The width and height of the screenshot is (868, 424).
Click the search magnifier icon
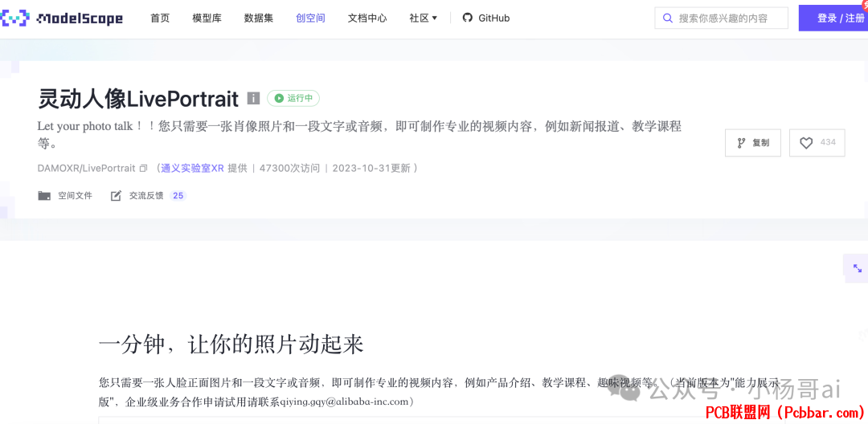point(668,18)
